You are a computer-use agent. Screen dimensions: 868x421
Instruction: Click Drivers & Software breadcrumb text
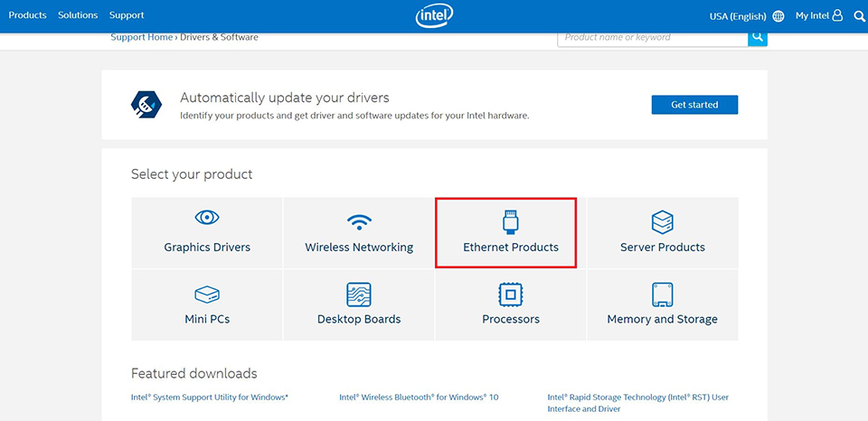tap(219, 37)
